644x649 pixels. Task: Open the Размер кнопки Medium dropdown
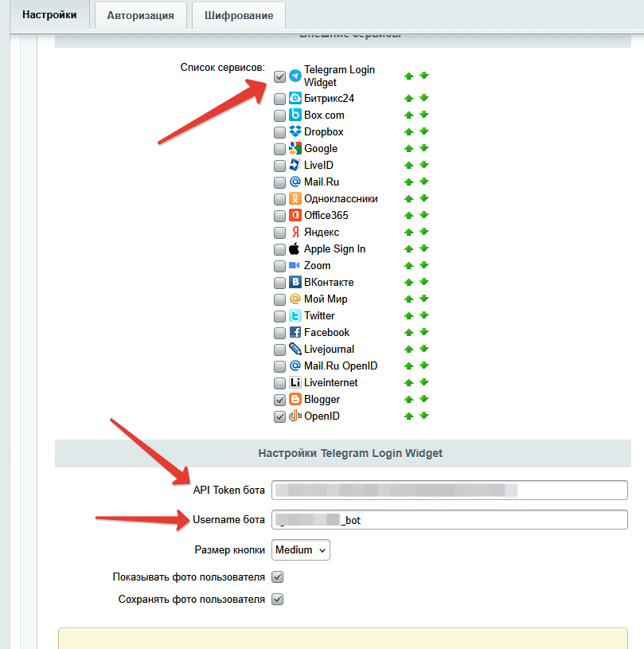coord(300,549)
